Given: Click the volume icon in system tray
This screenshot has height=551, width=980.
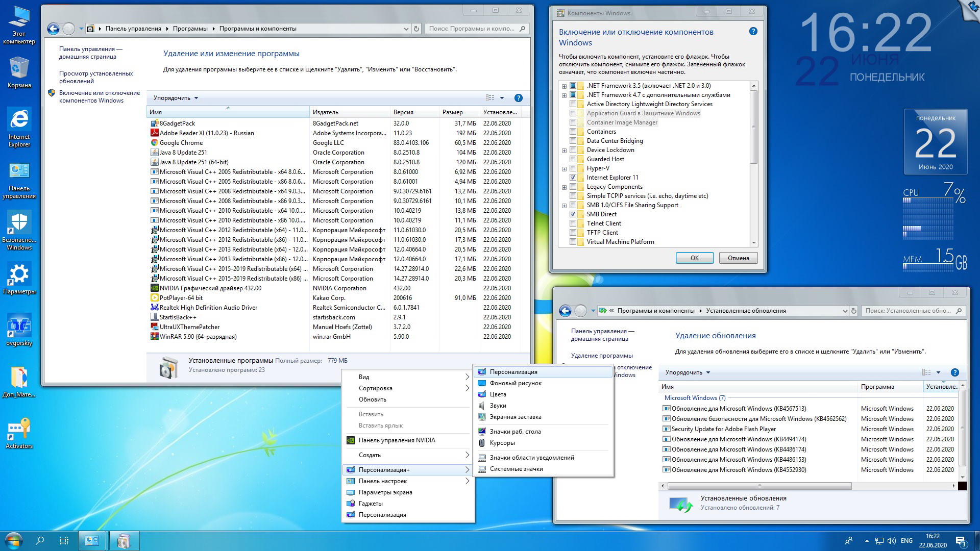Looking at the screenshot, I should (x=891, y=541).
